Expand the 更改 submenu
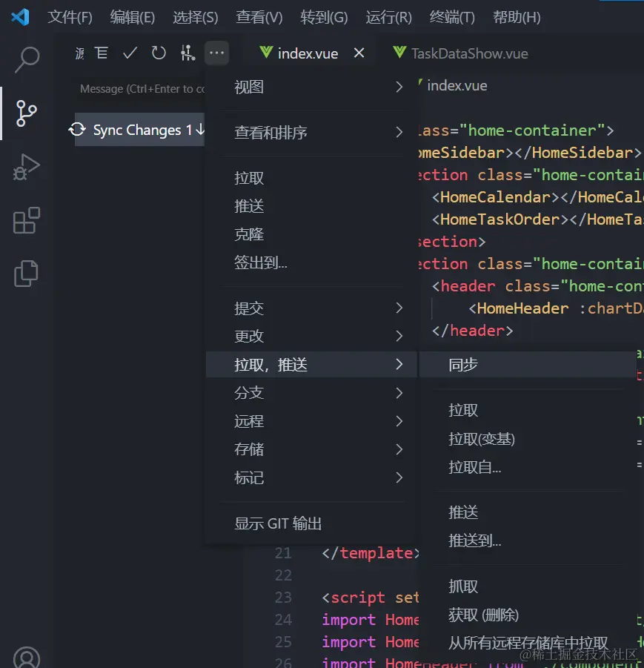The height and width of the screenshot is (668, 644). 311,336
